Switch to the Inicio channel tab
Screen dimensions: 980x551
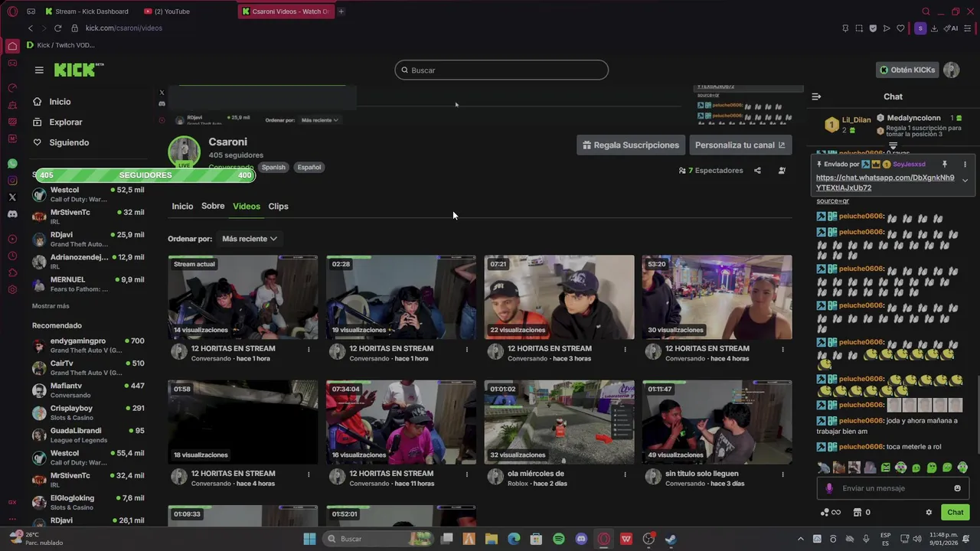[182, 207]
